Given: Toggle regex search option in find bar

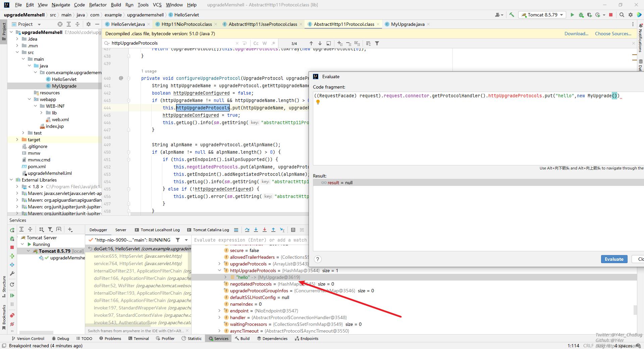Looking at the screenshot, I should pyautogui.click(x=273, y=43).
